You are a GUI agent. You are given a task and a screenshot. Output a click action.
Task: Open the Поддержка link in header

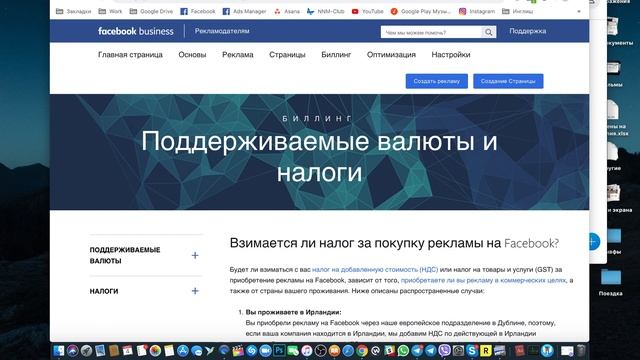527,31
